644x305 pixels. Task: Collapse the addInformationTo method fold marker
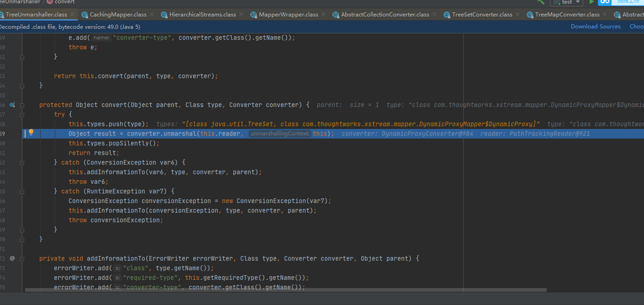22,258
